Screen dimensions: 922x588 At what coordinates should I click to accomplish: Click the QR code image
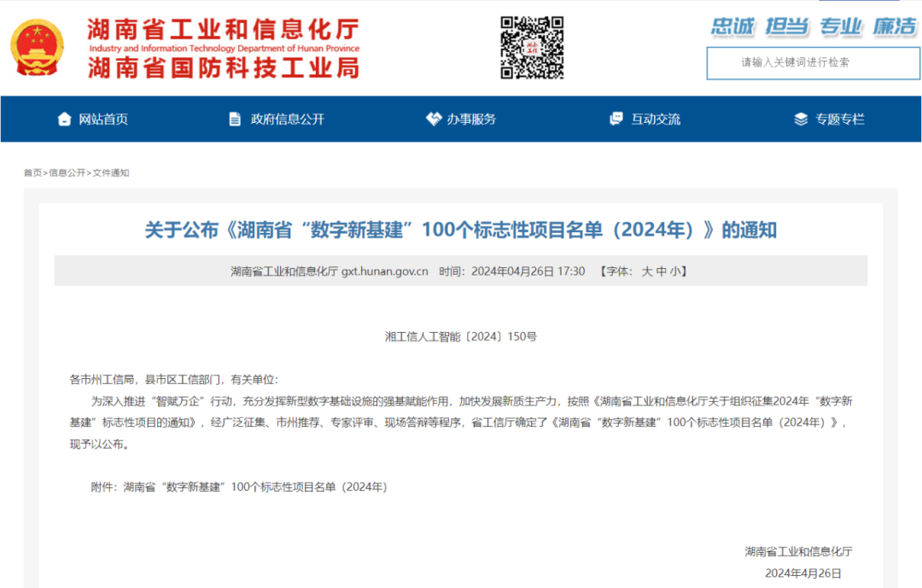tap(534, 47)
